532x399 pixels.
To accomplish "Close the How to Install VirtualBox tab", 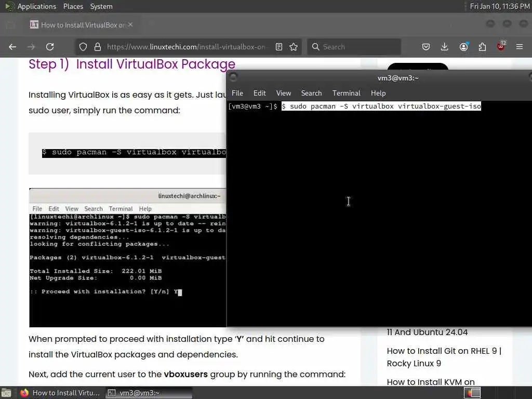I will tap(130, 25).
